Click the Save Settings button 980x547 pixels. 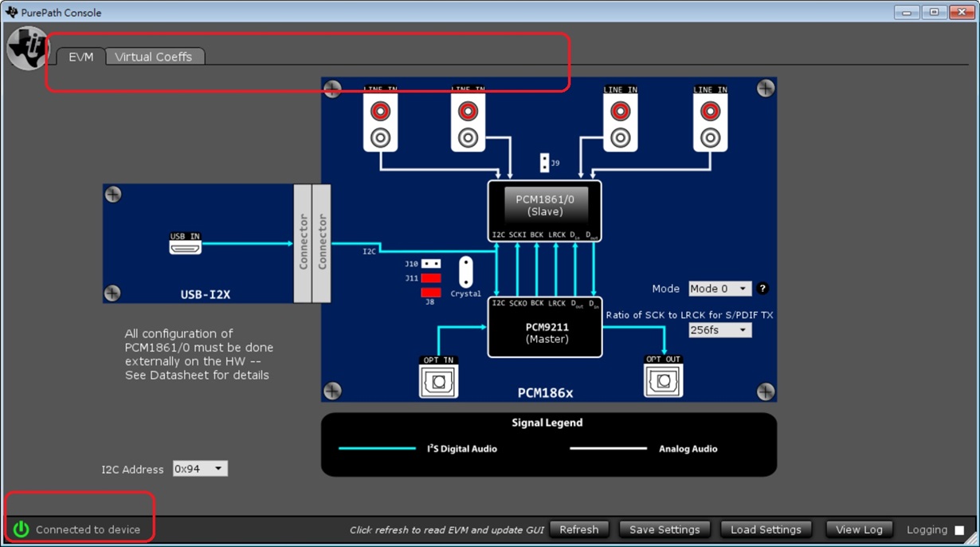coord(664,529)
